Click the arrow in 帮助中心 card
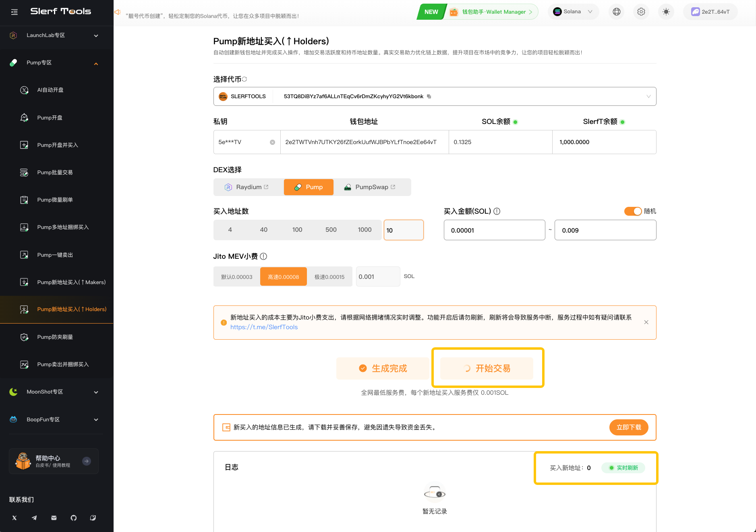 [87, 461]
